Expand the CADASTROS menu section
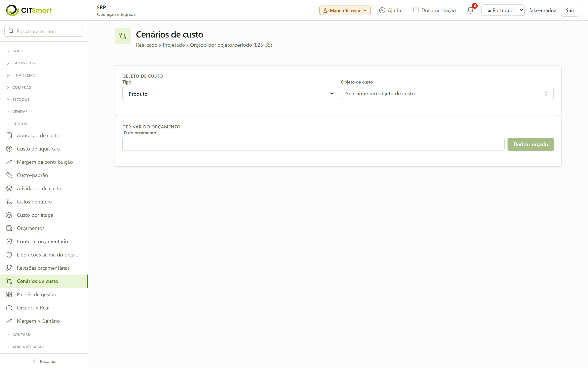 44,63
